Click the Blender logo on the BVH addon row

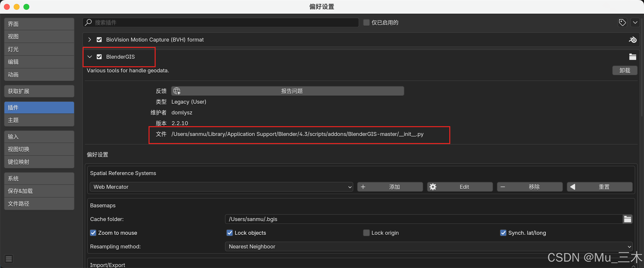coord(633,40)
